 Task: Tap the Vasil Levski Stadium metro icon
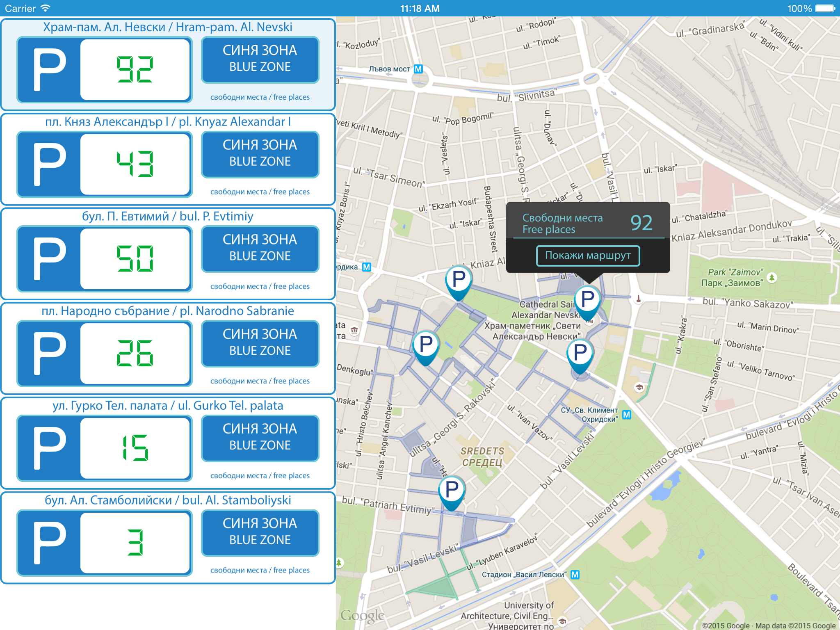point(575,575)
